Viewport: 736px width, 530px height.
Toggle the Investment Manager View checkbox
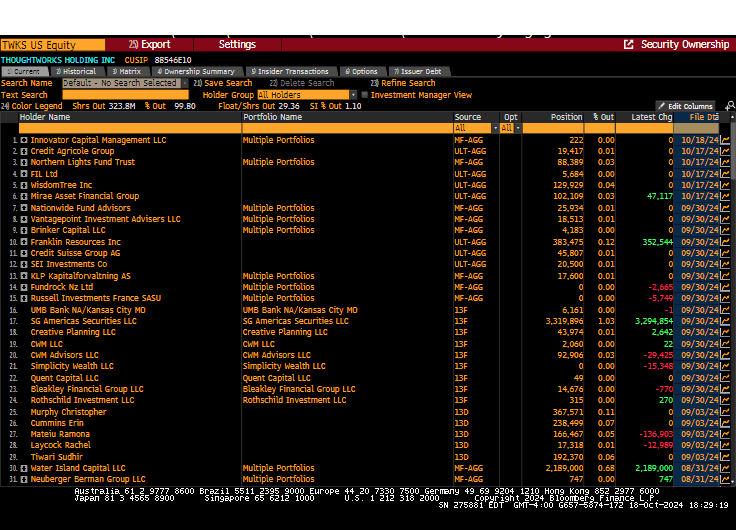click(364, 95)
